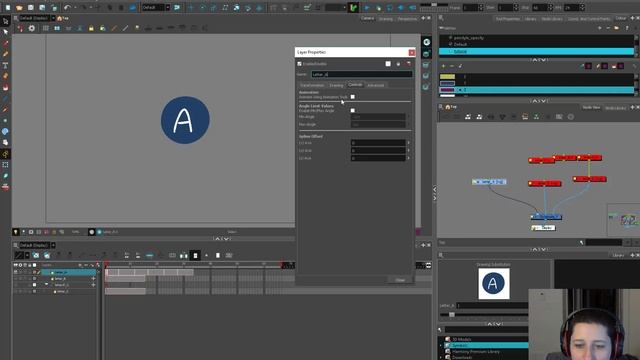Click the New Scene icon in top toolbar
The height and width of the screenshot is (360, 640).
[8, 7]
